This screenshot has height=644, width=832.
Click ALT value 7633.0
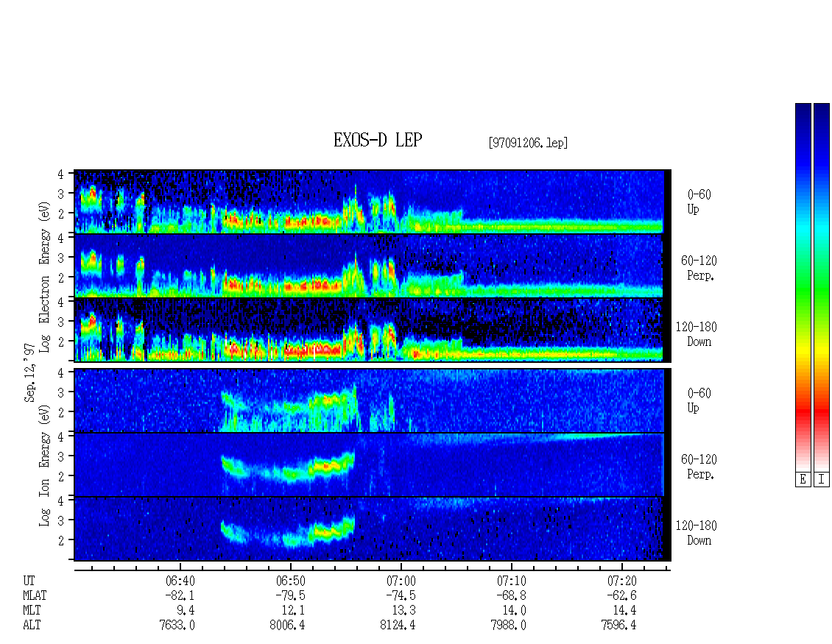click(177, 626)
